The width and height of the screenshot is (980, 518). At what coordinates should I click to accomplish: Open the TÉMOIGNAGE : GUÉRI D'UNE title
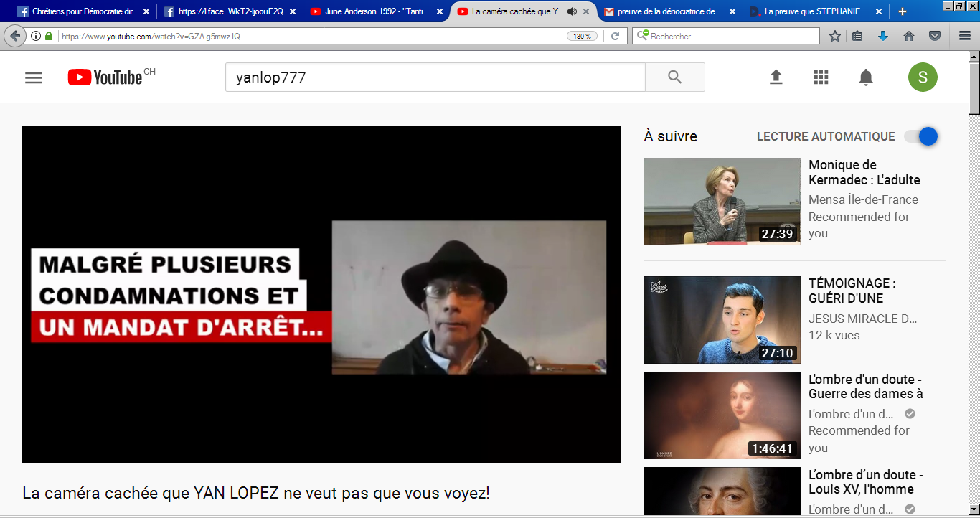click(852, 291)
